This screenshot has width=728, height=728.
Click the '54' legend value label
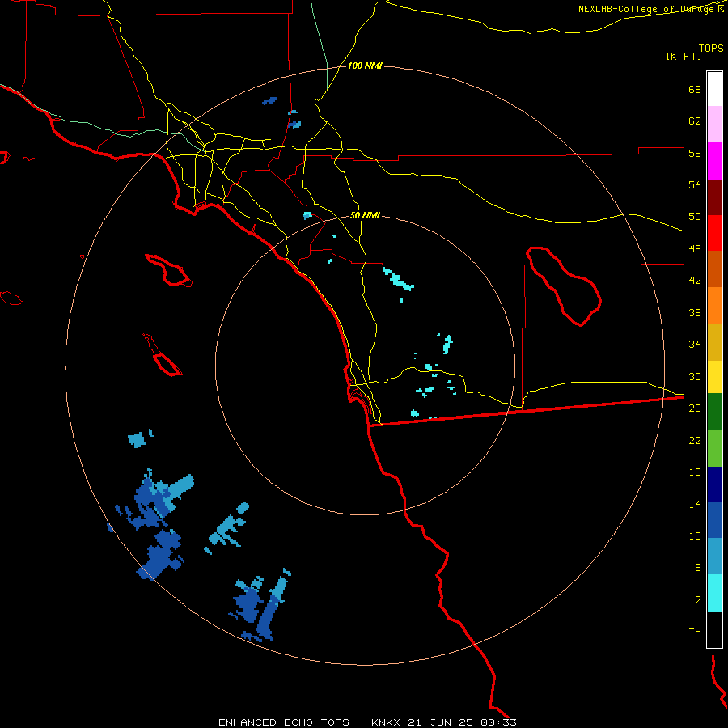pos(695,184)
